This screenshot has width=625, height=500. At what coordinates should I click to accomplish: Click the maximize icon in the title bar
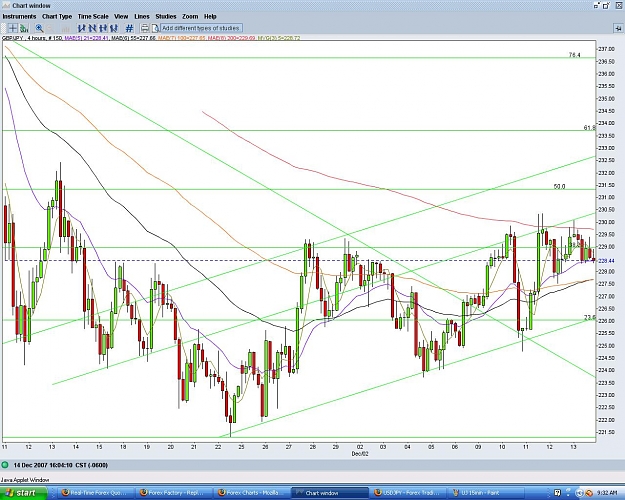pyautogui.click(x=607, y=5)
